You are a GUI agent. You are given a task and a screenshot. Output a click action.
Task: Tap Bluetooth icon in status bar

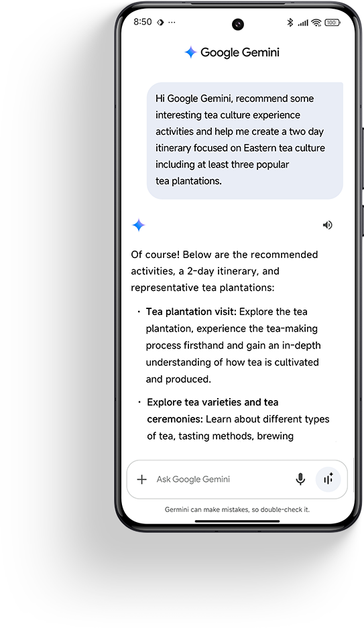(290, 22)
